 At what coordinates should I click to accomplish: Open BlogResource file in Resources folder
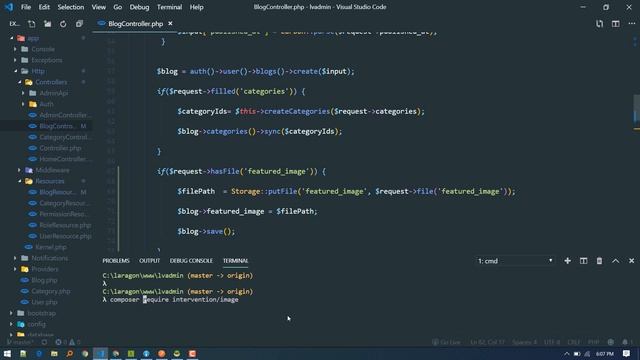click(x=58, y=192)
